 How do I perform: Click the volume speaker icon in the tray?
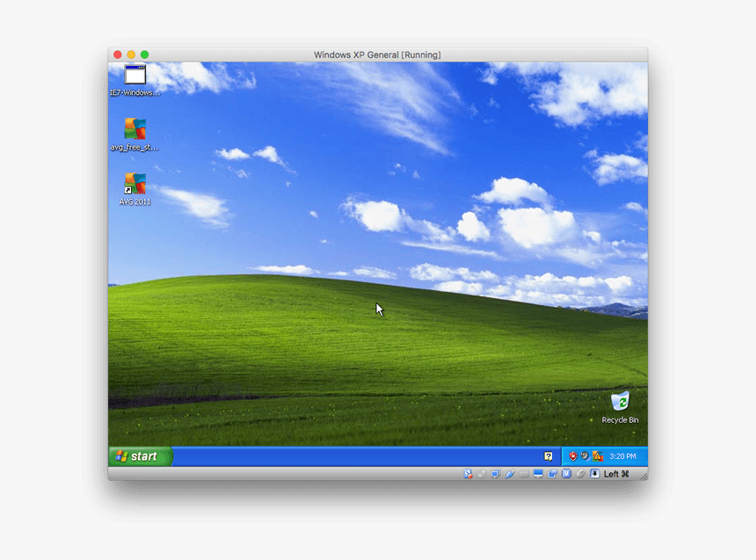click(584, 456)
